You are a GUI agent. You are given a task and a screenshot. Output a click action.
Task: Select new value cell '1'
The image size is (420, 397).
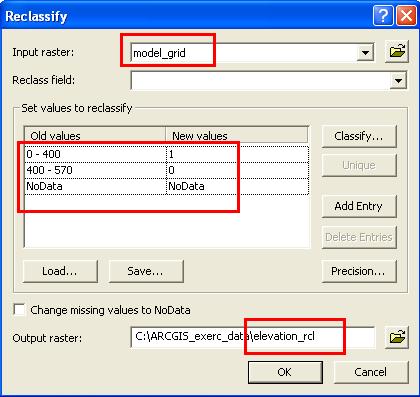[x=237, y=154]
